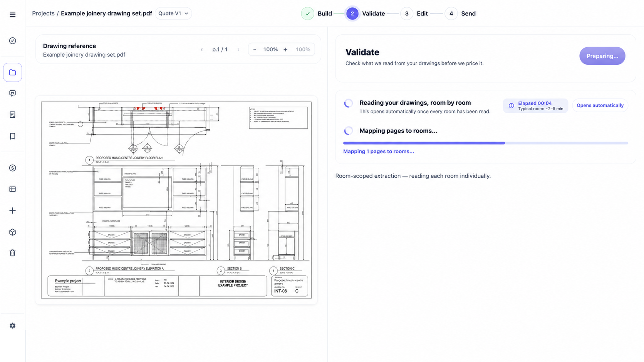This screenshot has width=644, height=362.
Task: Click the Opens automatically badge
Action: [x=600, y=105]
